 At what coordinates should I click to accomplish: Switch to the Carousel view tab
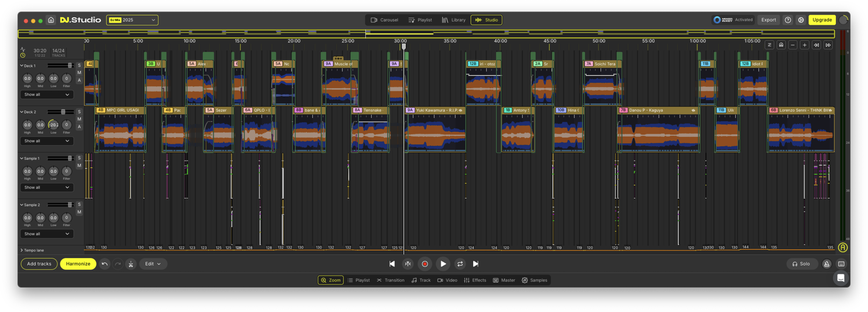[384, 20]
